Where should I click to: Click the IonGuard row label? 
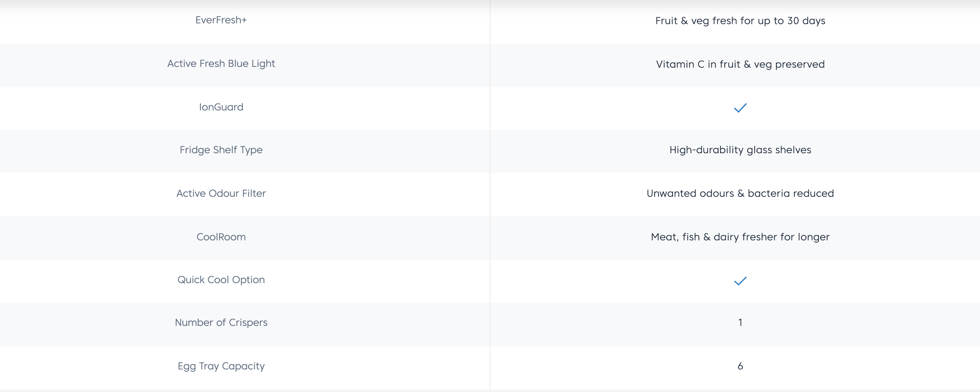pos(221,107)
